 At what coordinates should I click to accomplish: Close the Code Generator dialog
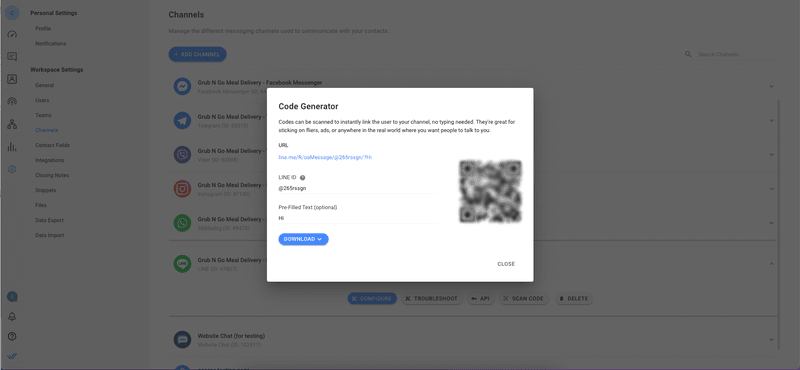(x=506, y=264)
